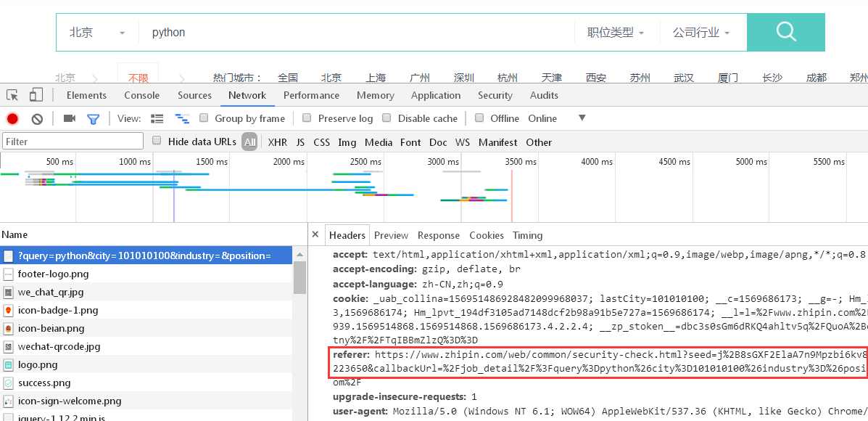Filter requests by Font type

[x=410, y=142]
